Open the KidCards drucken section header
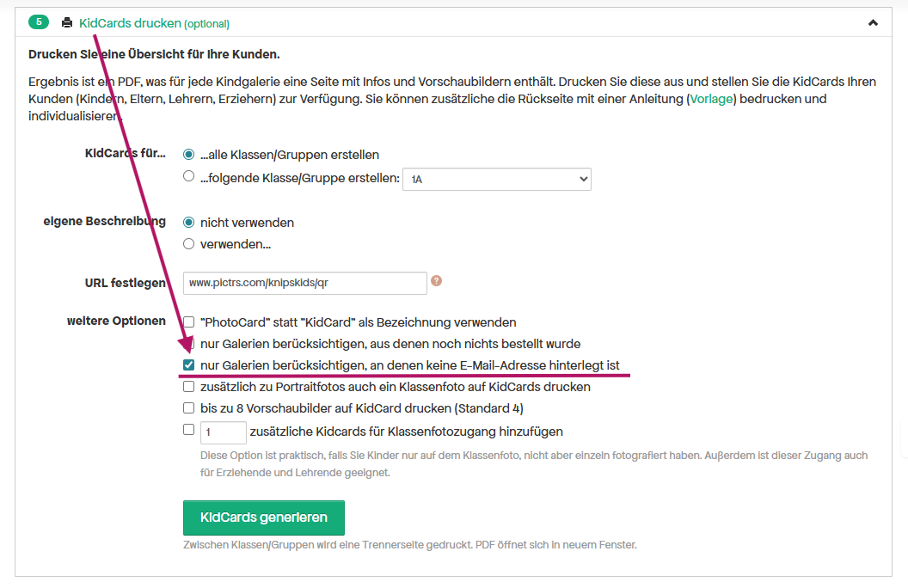Image resolution: width=908 pixels, height=588 pixels. pyautogui.click(x=130, y=23)
